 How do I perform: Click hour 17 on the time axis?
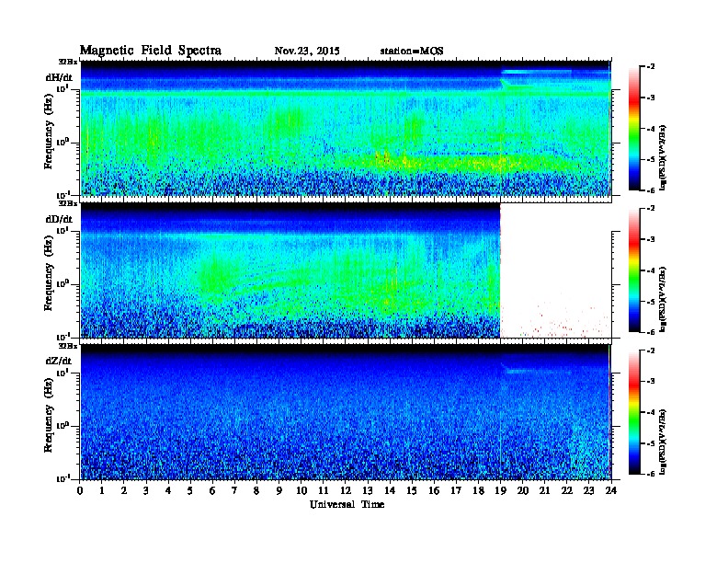click(x=456, y=491)
